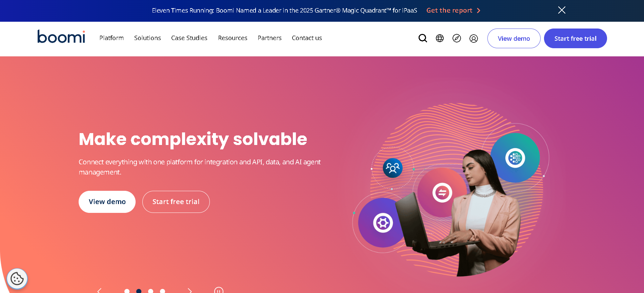Go to the previous carousel slide arrow
Viewport: 644px width, 293px height.
(99, 291)
